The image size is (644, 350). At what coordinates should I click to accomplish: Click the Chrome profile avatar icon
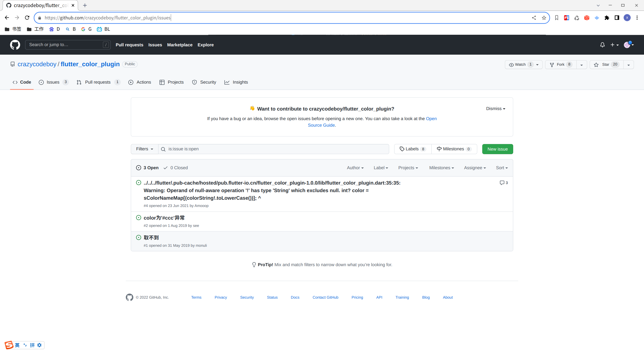tap(627, 18)
